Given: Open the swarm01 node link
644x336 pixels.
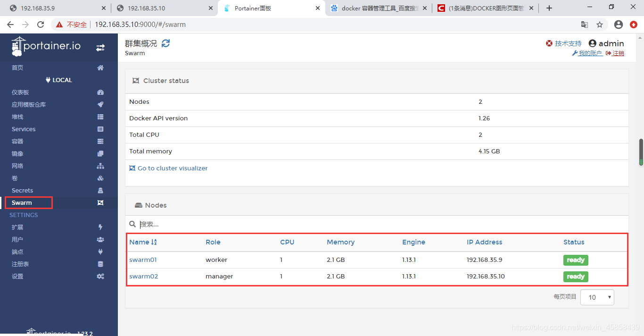Looking at the screenshot, I should 143,260.
